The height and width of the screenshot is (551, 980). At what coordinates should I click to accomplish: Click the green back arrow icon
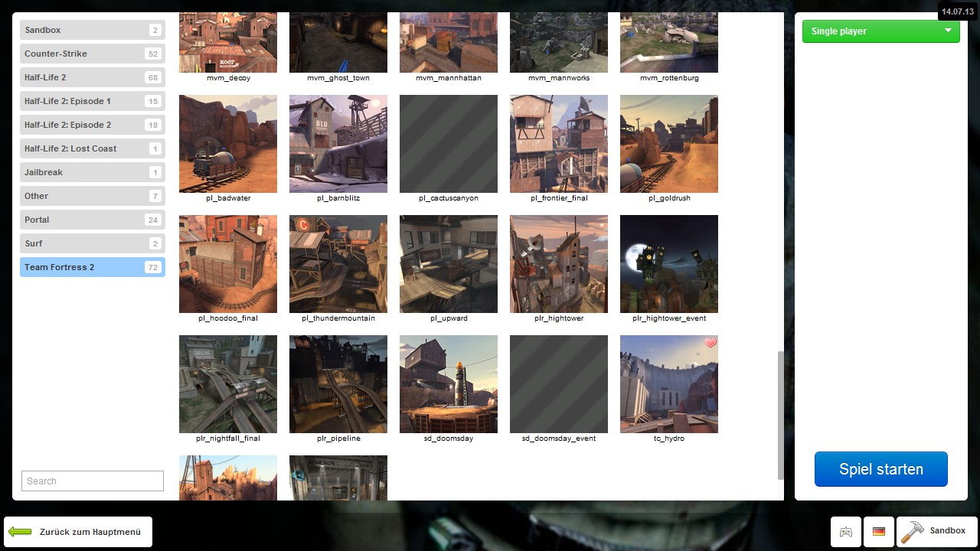(20, 532)
